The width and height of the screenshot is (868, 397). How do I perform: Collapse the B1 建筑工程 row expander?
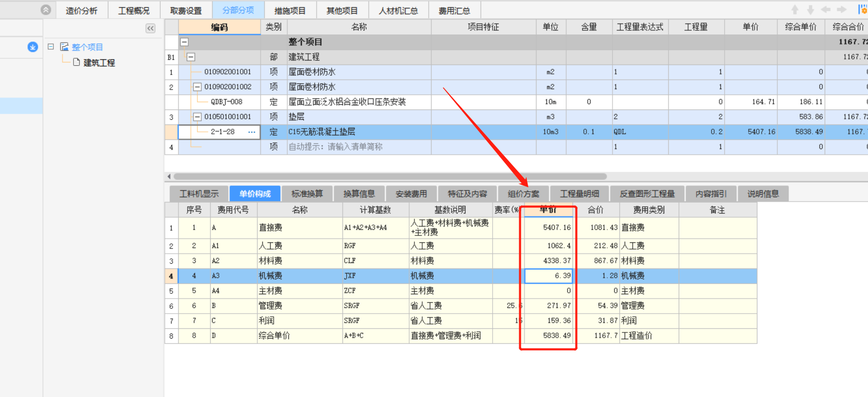point(191,57)
